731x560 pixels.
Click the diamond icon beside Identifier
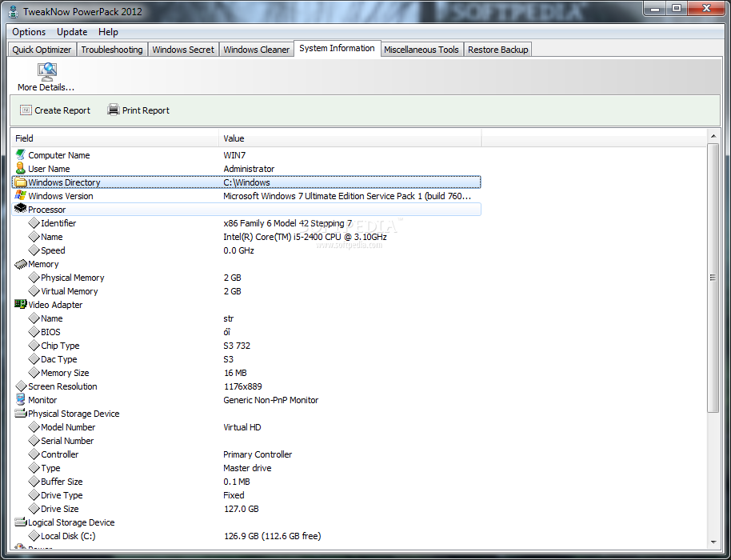coord(34,223)
